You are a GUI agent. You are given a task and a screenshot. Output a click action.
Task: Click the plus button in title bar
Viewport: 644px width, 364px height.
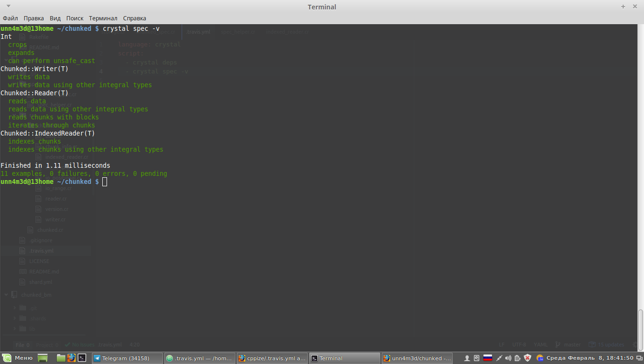(x=623, y=7)
